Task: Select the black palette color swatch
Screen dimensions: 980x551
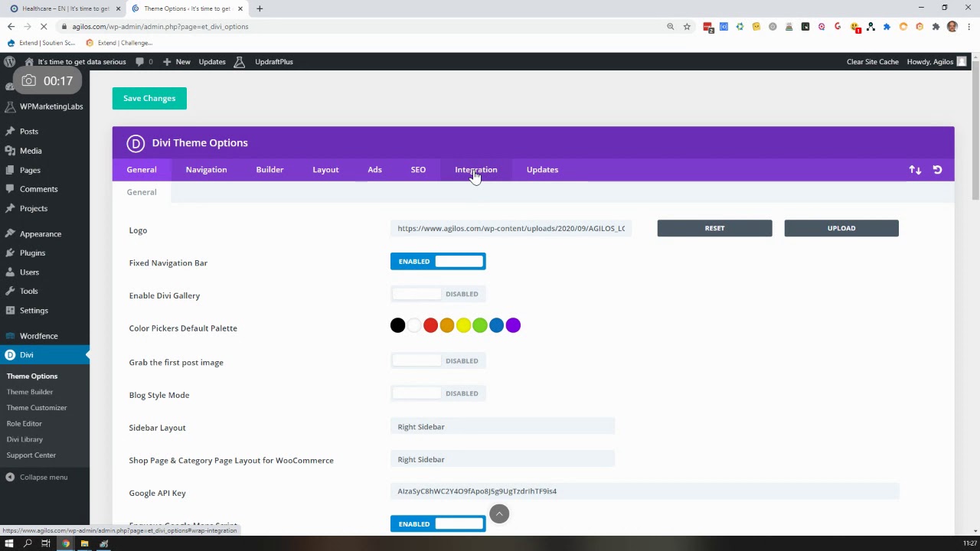Action: click(397, 326)
